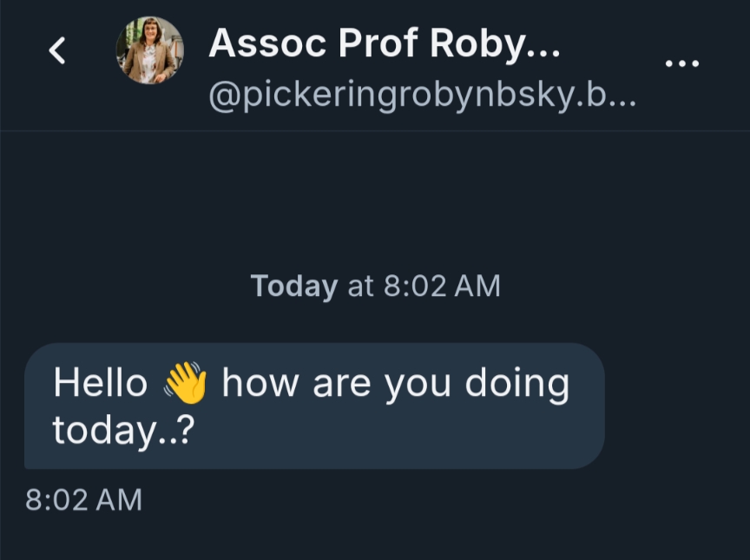Screen dimensions: 750x560
Task: Click the word "Hello" in the message
Action: point(100,384)
